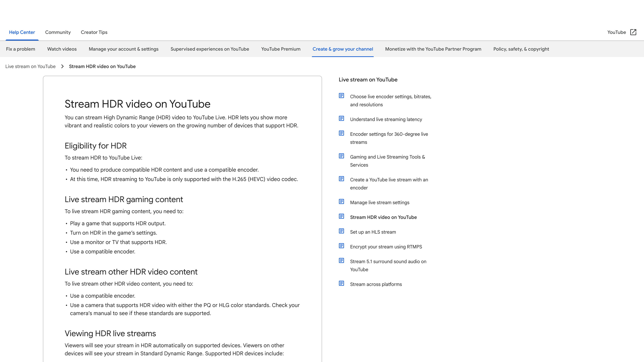Click the document icon next to Encrypt your stream using RTMPS
The width and height of the screenshot is (644, 362).
(341, 246)
